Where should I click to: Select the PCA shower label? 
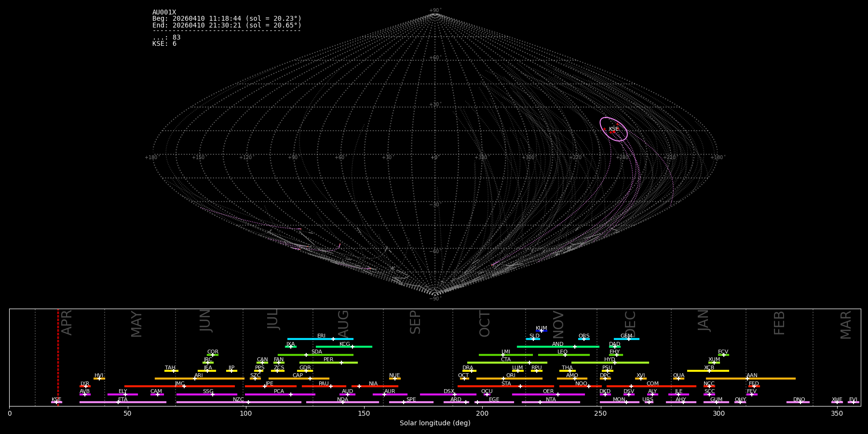click(x=279, y=392)
